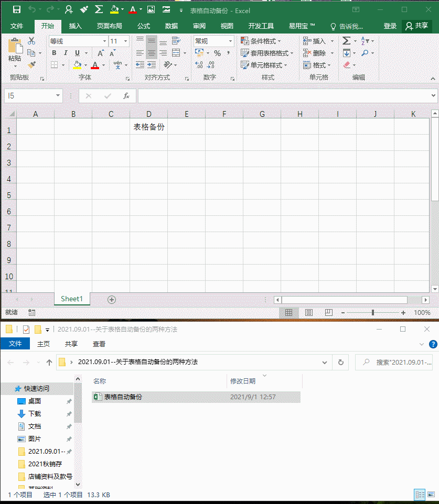The image size is (439, 504).
Task: Click the text orientation icon
Action: tap(168, 65)
